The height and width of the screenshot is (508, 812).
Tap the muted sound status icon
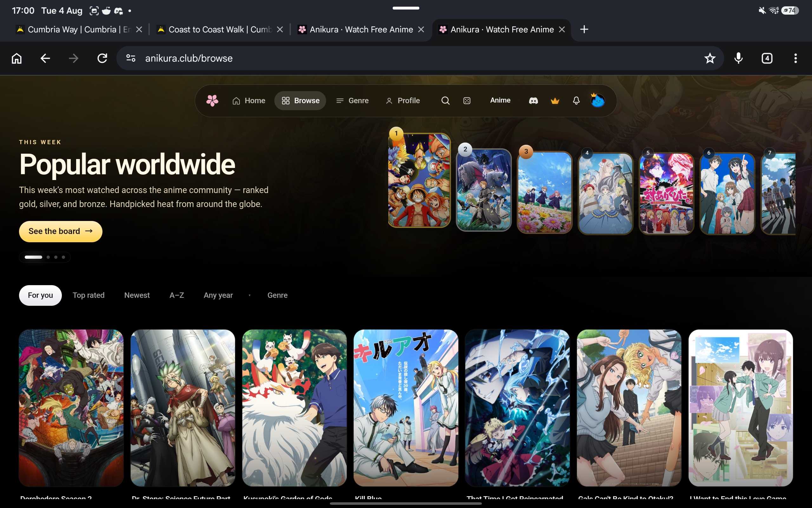[x=762, y=10]
